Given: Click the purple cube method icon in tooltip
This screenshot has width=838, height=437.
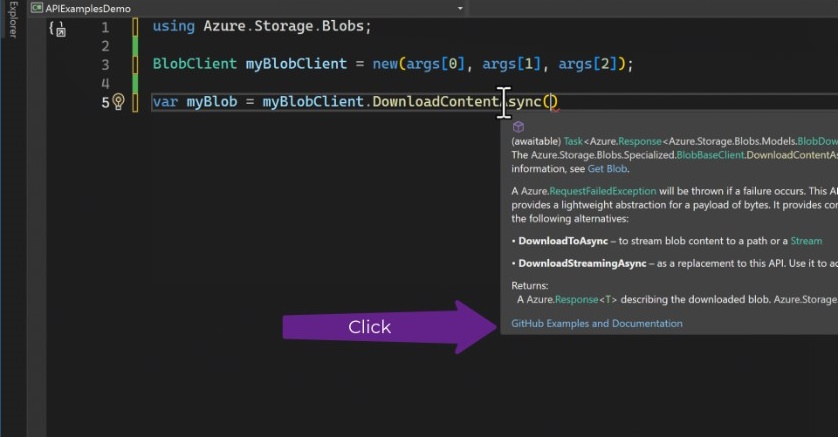Looking at the screenshot, I should click(x=518, y=127).
